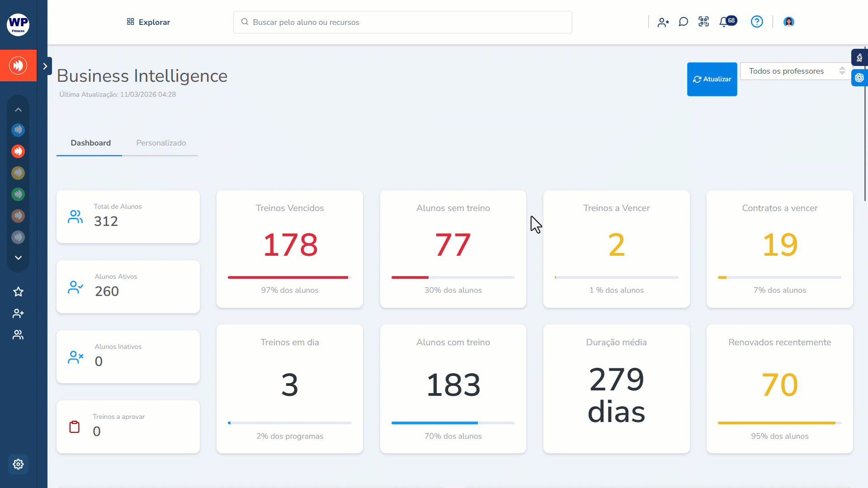The width and height of the screenshot is (868, 488).
Task: Click the favorites star icon in sidebar
Action: click(x=18, y=292)
